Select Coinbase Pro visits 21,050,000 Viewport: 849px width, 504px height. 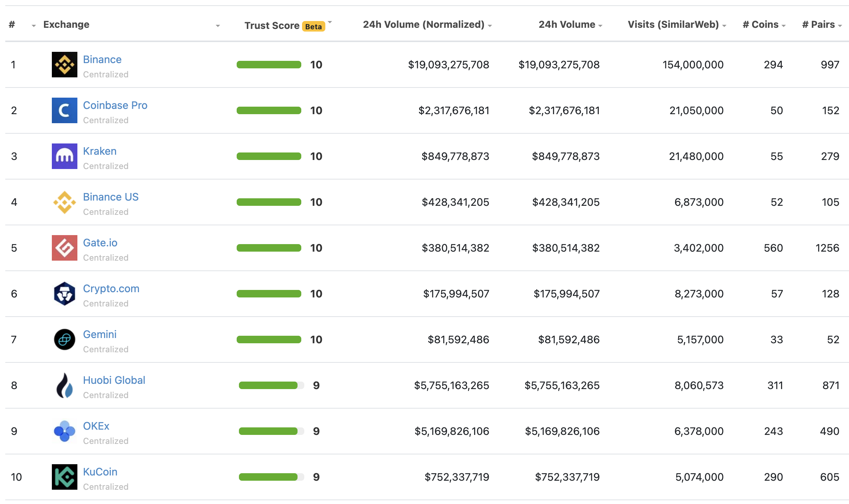[x=696, y=110]
